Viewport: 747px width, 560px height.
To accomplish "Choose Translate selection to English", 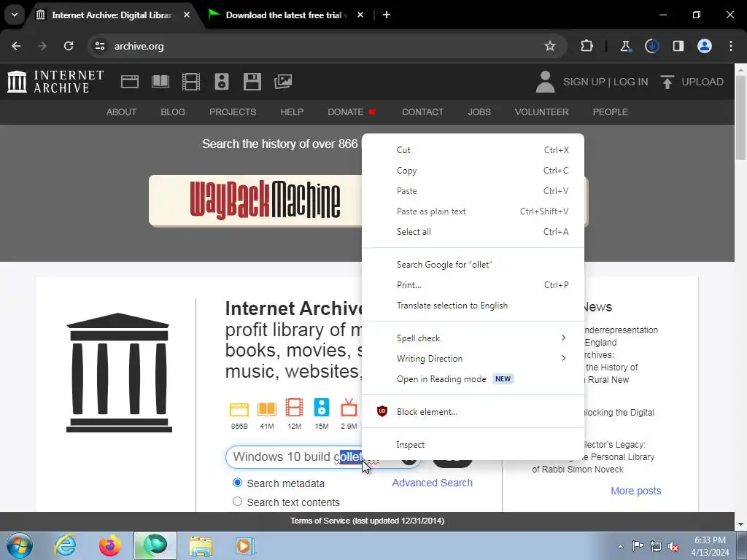I will (x=473, y=306).
